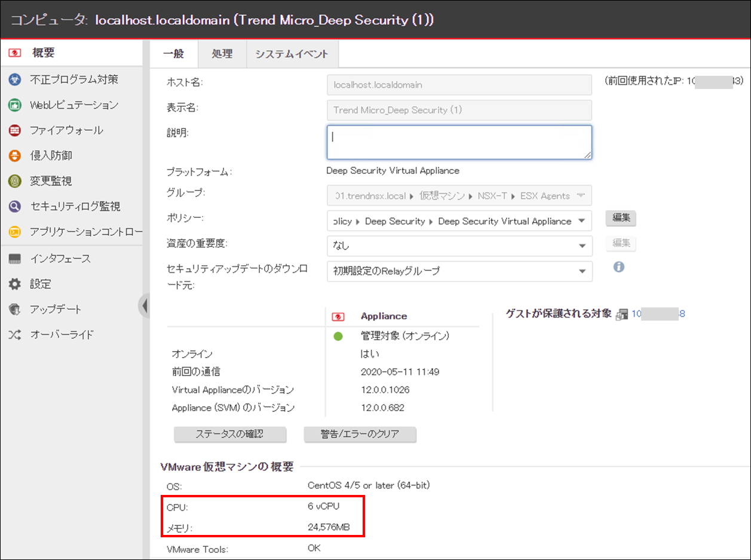Click disabled 編集 button beside 資産の重要度
This screenshot has height=560, width=751.
point(621,244)
